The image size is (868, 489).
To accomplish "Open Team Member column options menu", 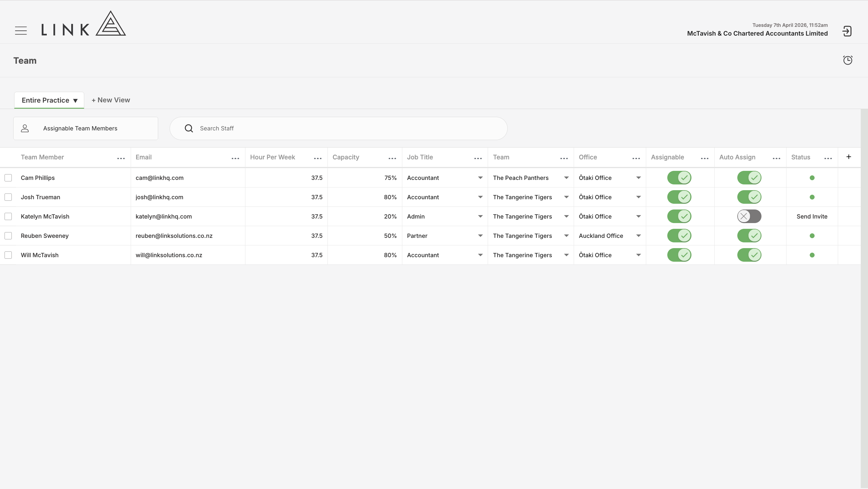I will pyautogui.click(x=121, y=158).
